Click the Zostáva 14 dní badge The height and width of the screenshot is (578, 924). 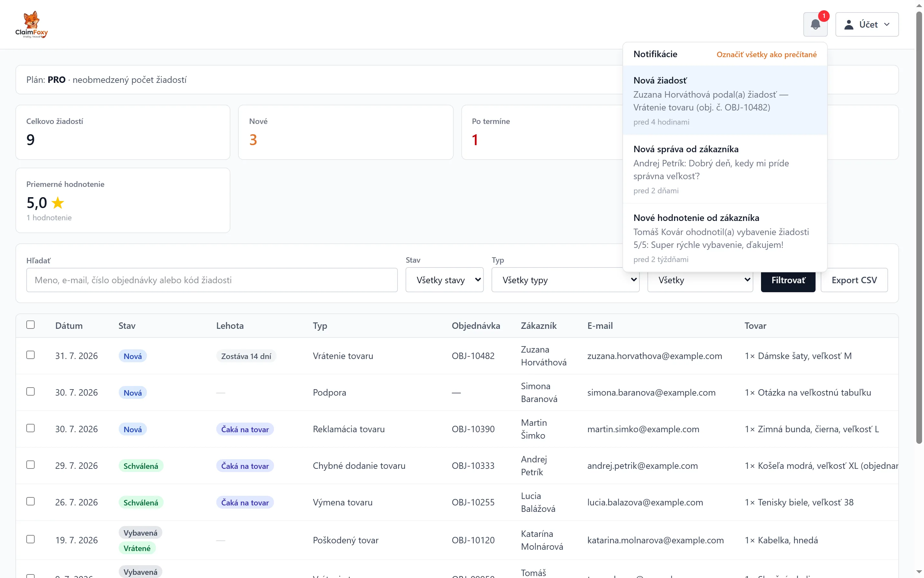click(x=246, y=356)
